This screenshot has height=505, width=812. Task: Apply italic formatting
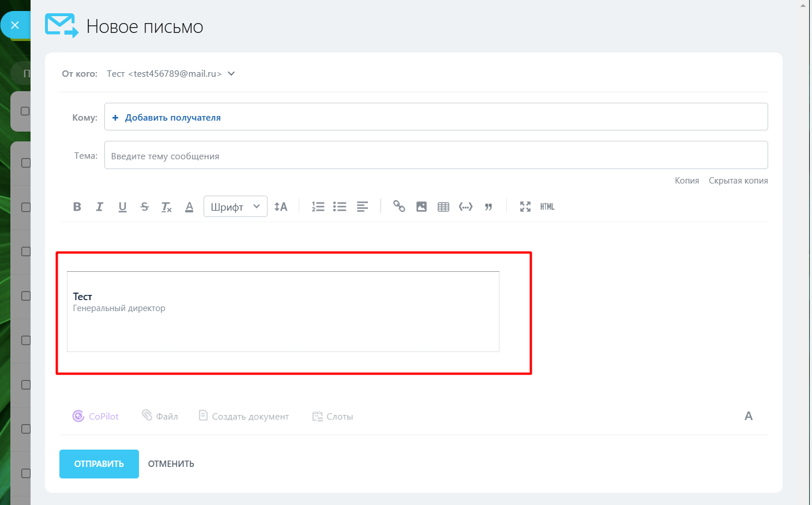pyautogui.click(x=99, y=206)
